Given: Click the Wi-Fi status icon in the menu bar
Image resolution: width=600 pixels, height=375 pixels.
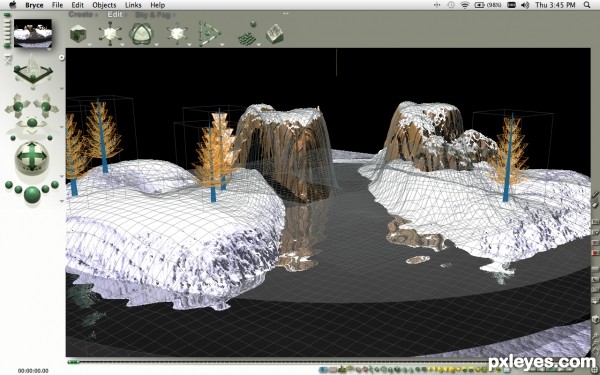Looking at the screenshot, I should pyautogui.click(x=465, y=5).
